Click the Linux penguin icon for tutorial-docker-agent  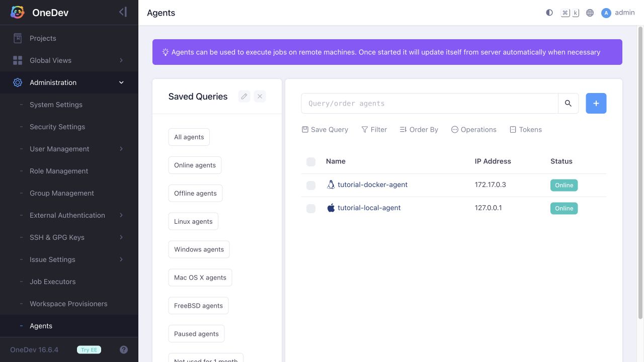331,185
